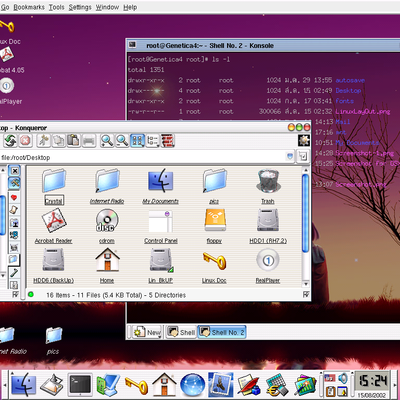Viewport: 400px width, 400px height.
Task: Click the green status indicator light
Action: (31, 294)
